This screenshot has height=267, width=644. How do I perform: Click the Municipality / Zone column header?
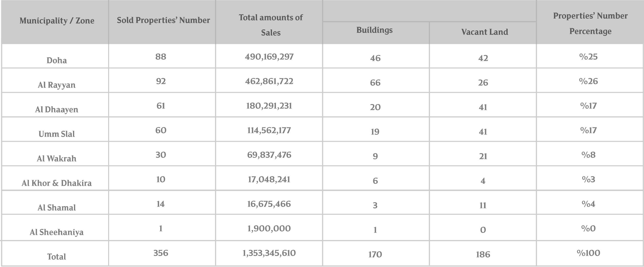pos(57,20)
